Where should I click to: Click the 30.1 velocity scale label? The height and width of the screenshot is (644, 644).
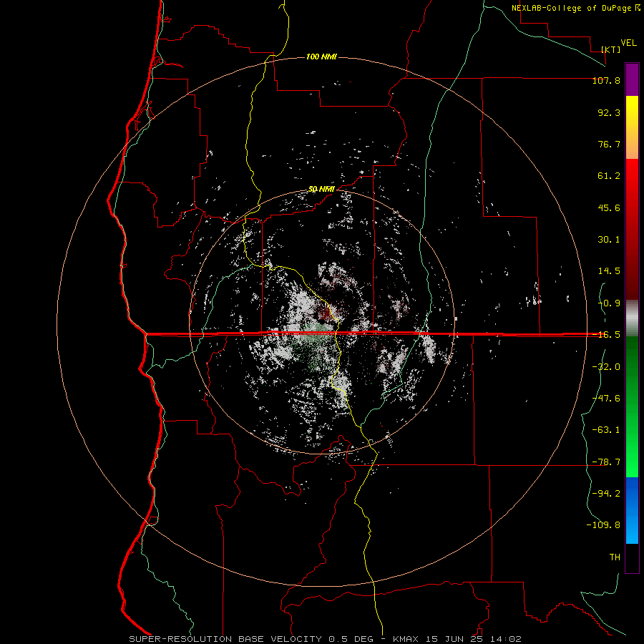(x=609, y=240)
